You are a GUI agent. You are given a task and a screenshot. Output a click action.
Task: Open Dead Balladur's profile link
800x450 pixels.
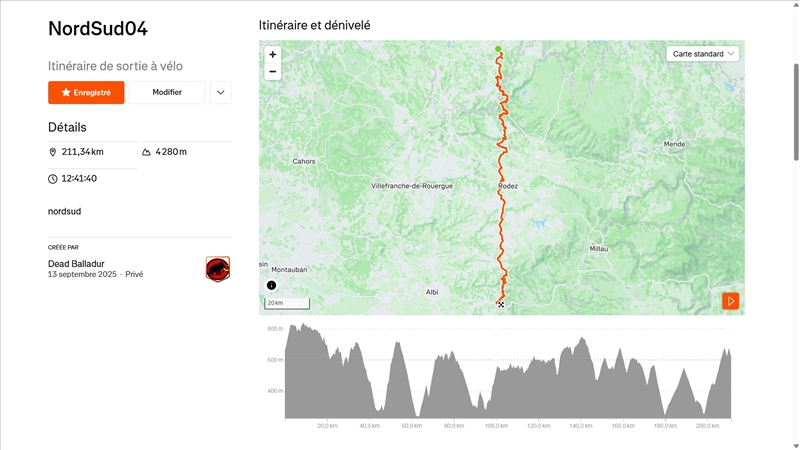pyautogui.click(x=76, y=264)
